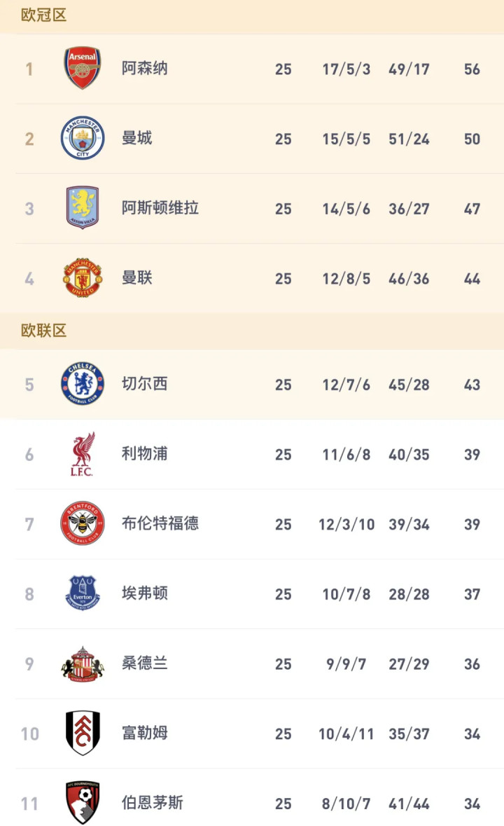Open team name 阿森纳
Image resolution: width=504 pixels, height=826 pixels.
click(144, 69)
